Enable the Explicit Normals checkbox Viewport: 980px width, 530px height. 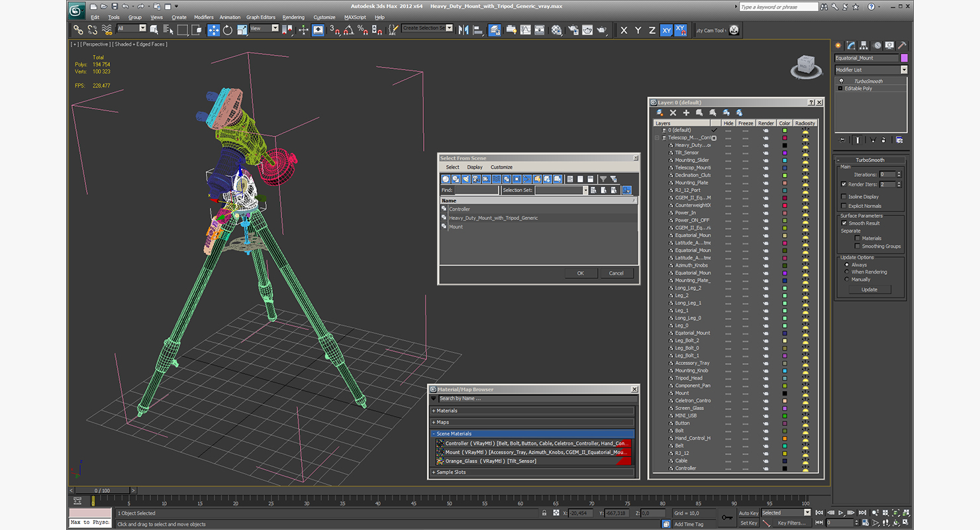point(844,206)
